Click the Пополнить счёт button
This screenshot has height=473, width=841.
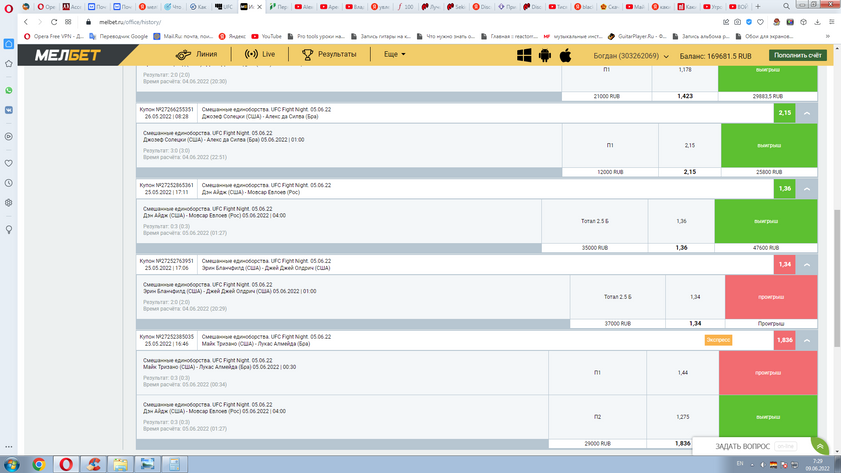pyautogui.click(x=798, y=55)
